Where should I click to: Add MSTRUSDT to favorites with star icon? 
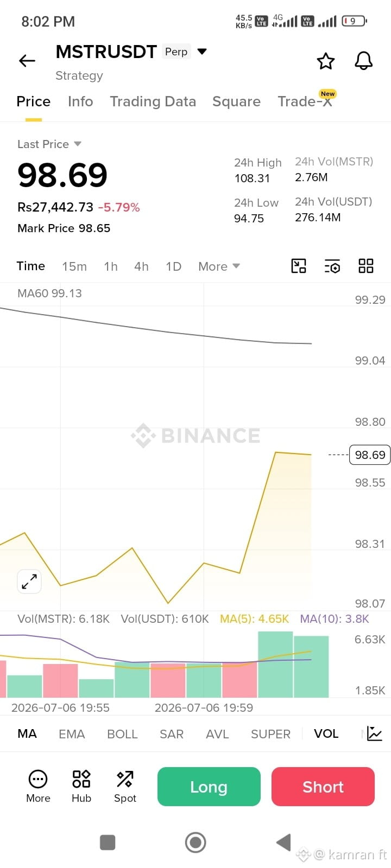click(x=326, y=61)
